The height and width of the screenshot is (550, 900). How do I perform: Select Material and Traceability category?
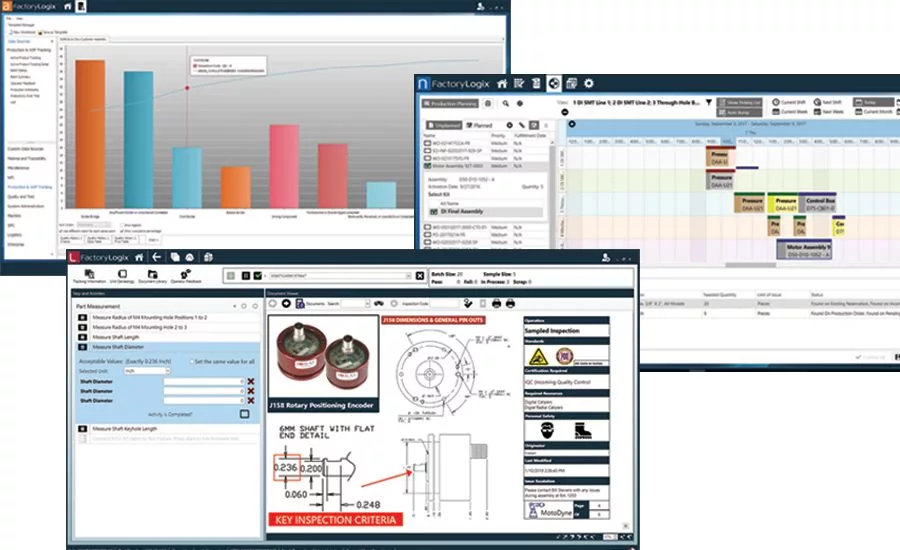[26, 158]
